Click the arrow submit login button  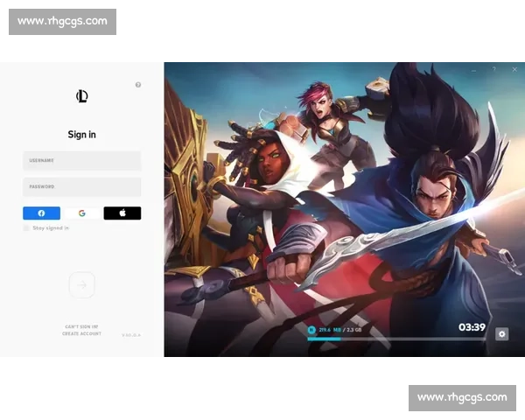tap(82, 285)
